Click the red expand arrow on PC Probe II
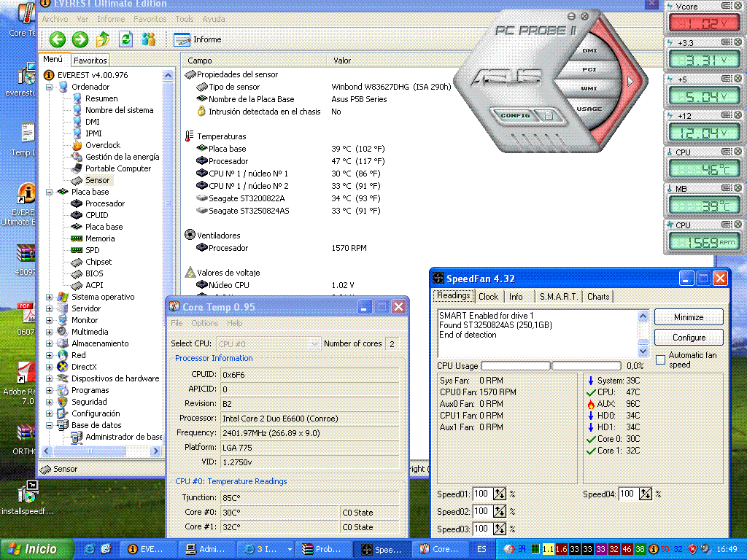The height and width of the screenshot is (560, 747). click(x=630, y=81)
